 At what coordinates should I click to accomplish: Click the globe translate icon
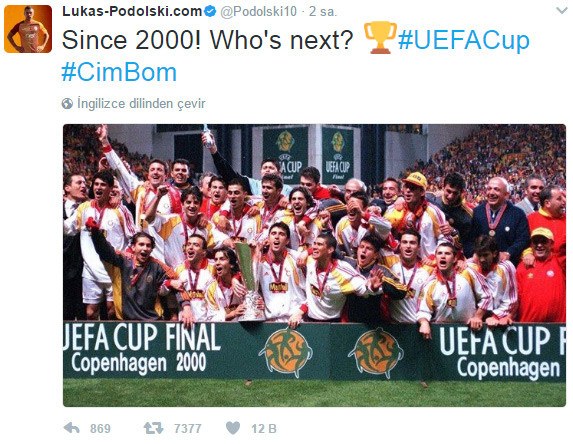click(x=67, y=104)
